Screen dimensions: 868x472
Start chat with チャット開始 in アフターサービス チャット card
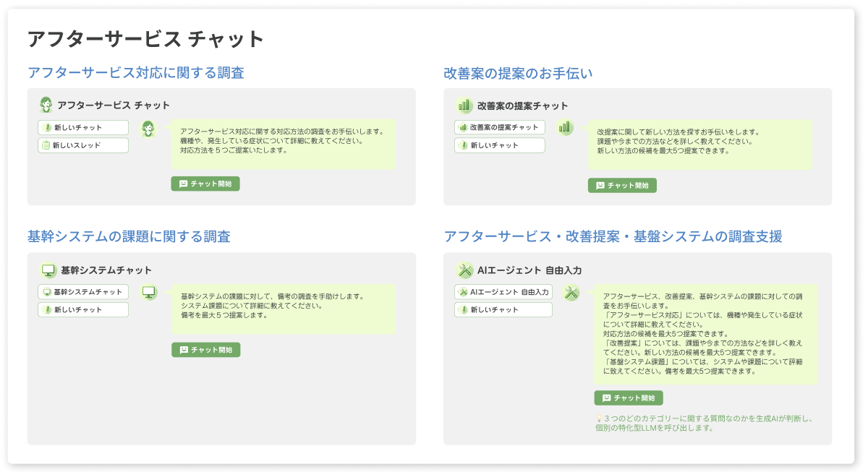pyautogui.click(x=205, y=184)
